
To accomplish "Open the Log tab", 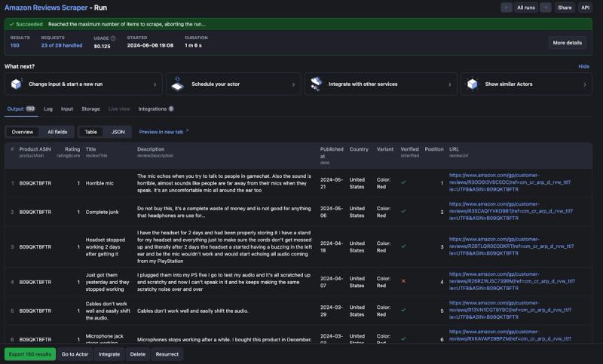I will pyautogui.click(x=48, y=109).
